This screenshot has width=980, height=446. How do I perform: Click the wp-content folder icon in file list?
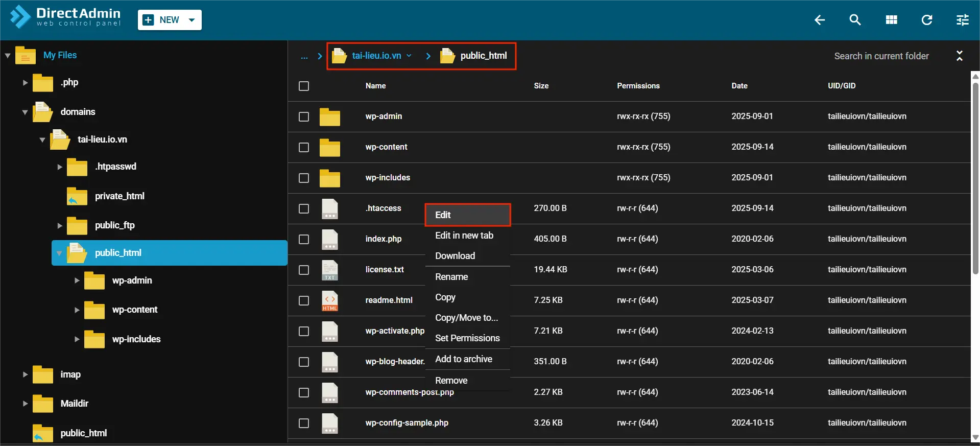point(330,148)
